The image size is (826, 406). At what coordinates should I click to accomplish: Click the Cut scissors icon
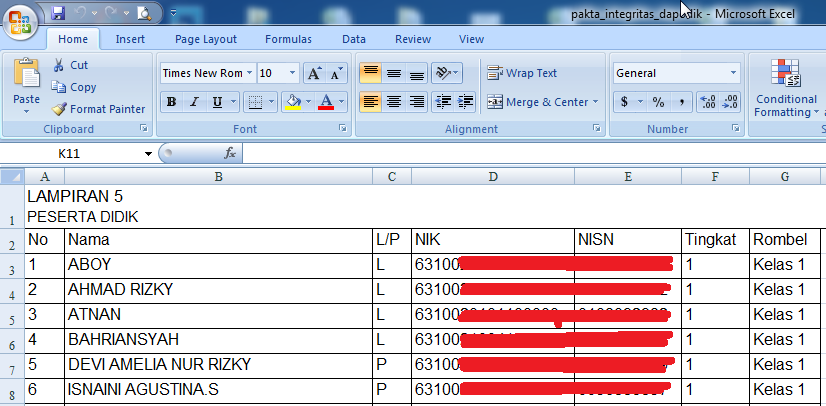pos(59,65)
